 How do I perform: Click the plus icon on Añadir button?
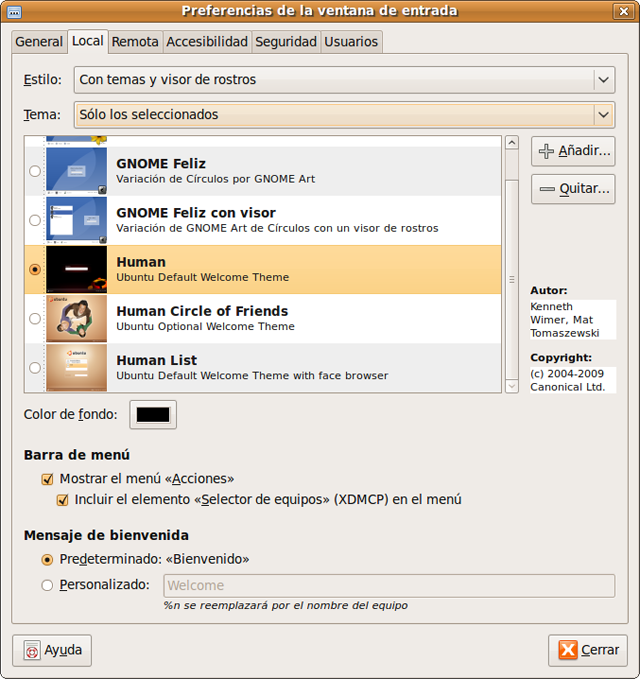[546, 151]
